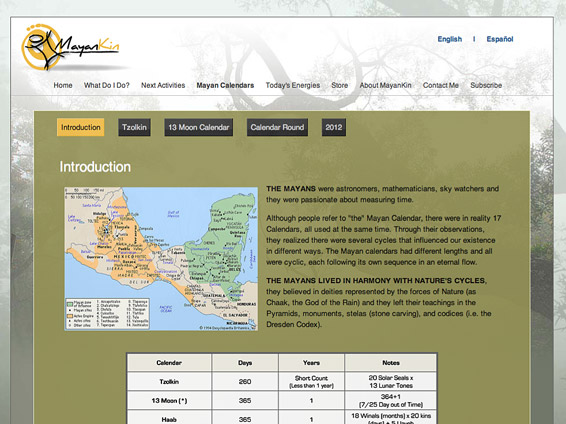Click the Calendar column header
Screen dimensions: 566x424
coord(169,363)
